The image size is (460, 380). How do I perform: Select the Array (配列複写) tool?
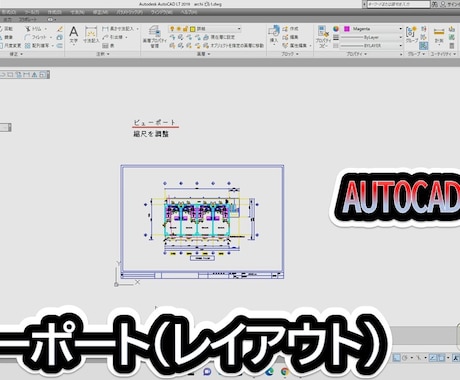pos(37,45)
